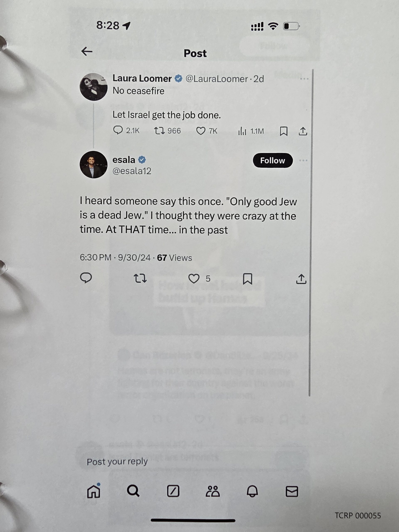Go to the Home tab
Image resolution: width=399 pixels, height=532 pixels.
tap(93, 491)
